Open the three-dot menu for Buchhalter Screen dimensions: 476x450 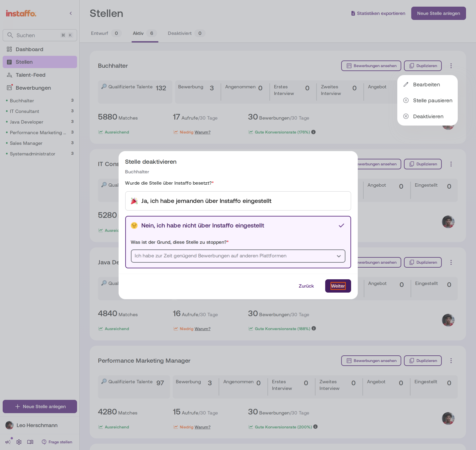click(451, 66)
